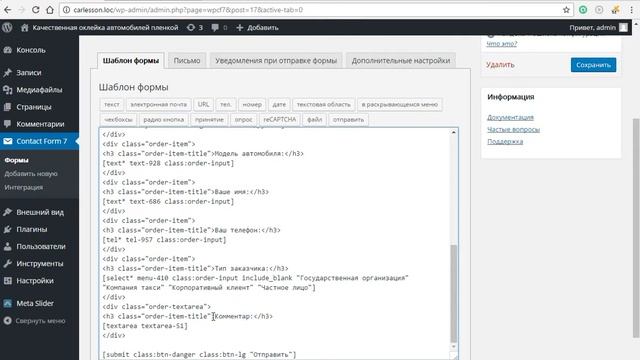Click the admin avatar icon

[x=623, y=27]
